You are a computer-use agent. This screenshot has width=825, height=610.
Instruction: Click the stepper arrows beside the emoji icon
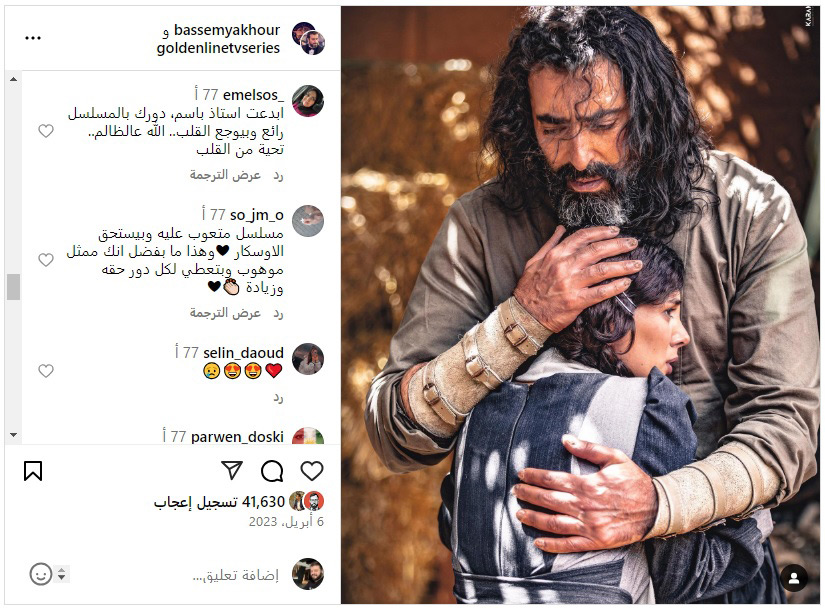click(62, 574)
